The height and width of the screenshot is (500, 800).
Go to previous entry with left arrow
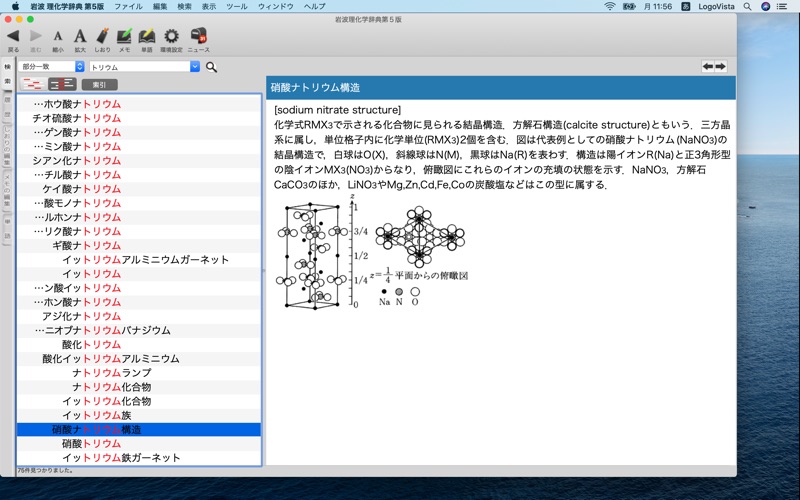pyautogui.click(x=708, y=66)
